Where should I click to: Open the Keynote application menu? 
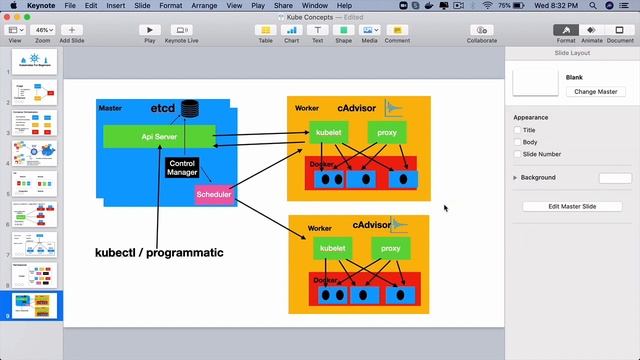tap(41, 6)
